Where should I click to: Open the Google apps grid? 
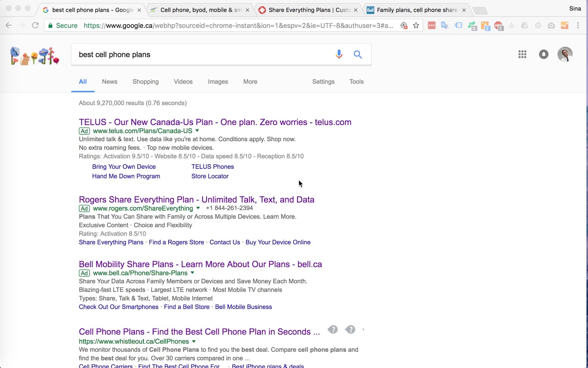(x=522, y=54)
